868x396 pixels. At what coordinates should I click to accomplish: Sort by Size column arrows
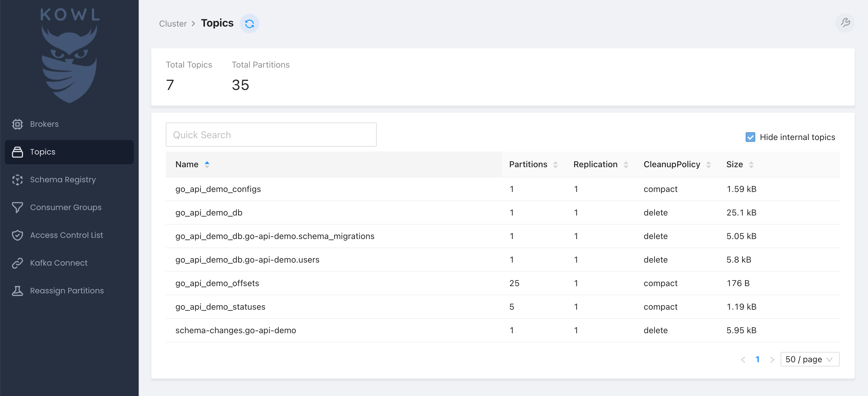coord(751,164)
